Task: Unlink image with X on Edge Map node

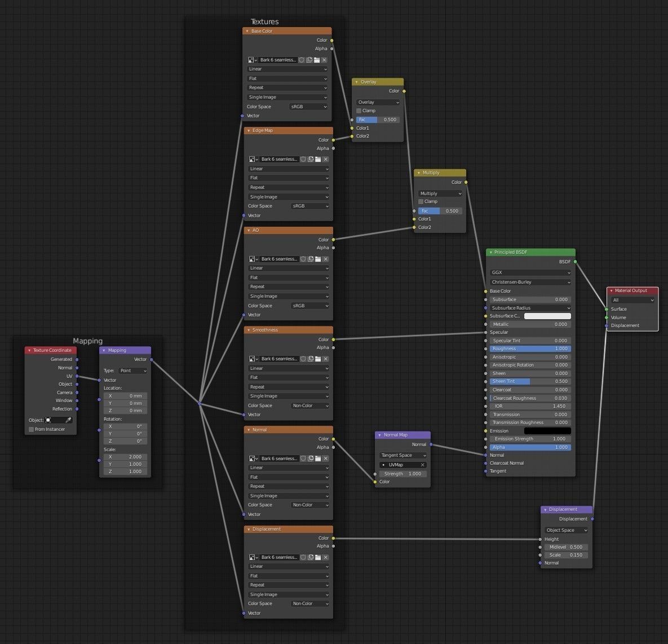Action: click(x=326, y=160)
